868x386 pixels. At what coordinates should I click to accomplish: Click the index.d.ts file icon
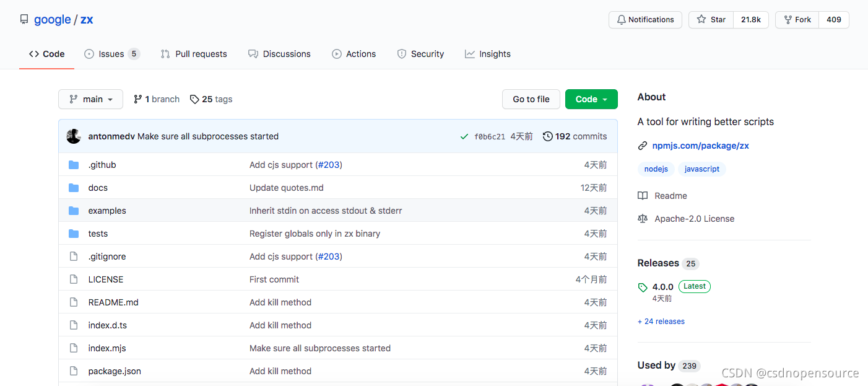click(74, 325)
